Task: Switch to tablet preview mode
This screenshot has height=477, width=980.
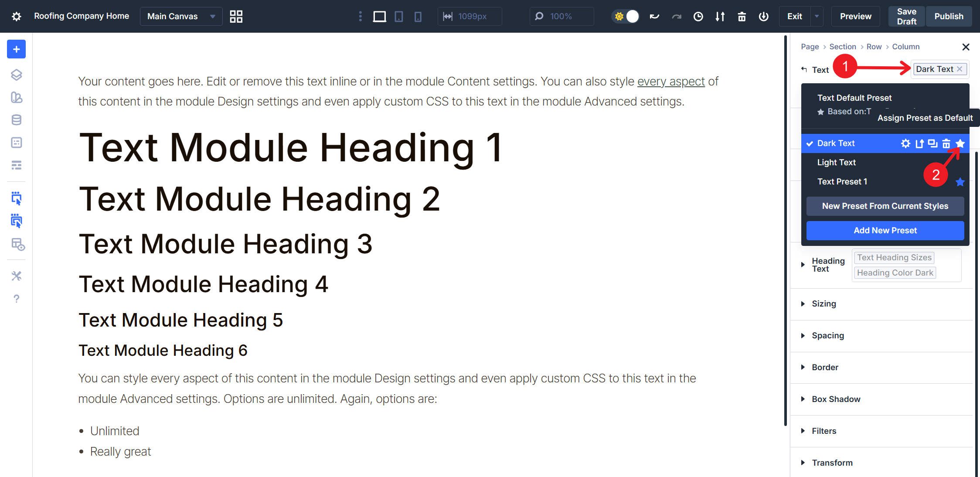Action: pos(399,16)
